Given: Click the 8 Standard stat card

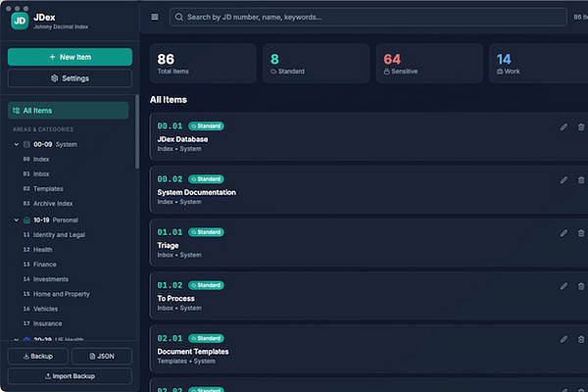Looking at the screenshot, I should click(x=317, y=64).
